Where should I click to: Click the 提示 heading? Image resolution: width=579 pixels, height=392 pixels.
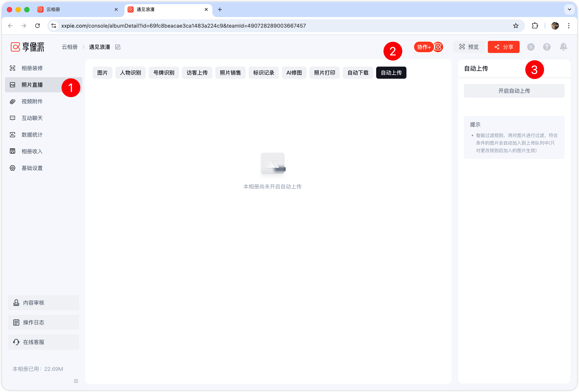[x=475, y=124]
